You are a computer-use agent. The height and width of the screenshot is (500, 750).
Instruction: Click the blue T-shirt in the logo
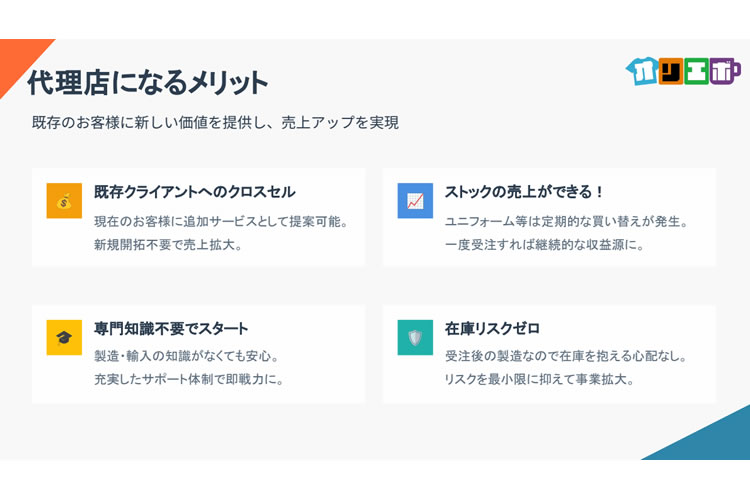[642, 71]
